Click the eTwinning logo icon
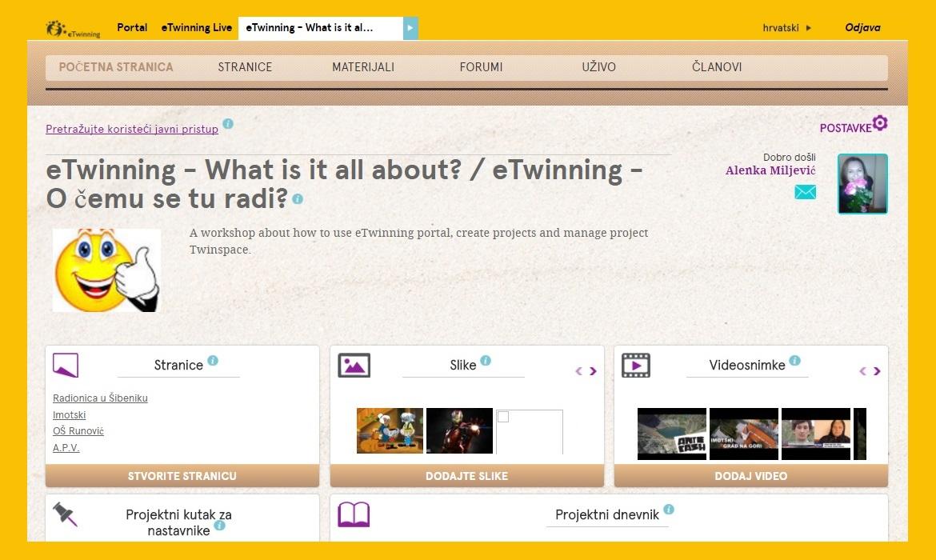The image size is (936, 560). tap(73, 29)
